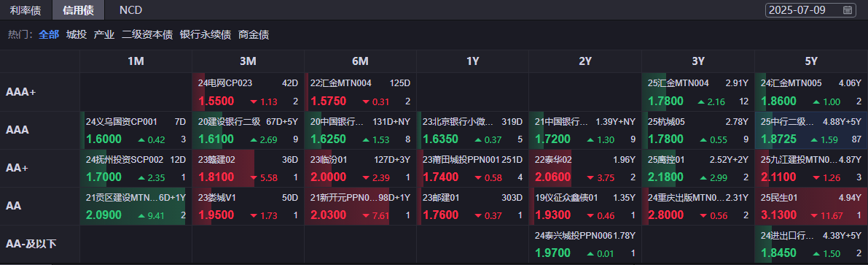
Task: Filter by 全部 hot category
Action: coord(49,34)
